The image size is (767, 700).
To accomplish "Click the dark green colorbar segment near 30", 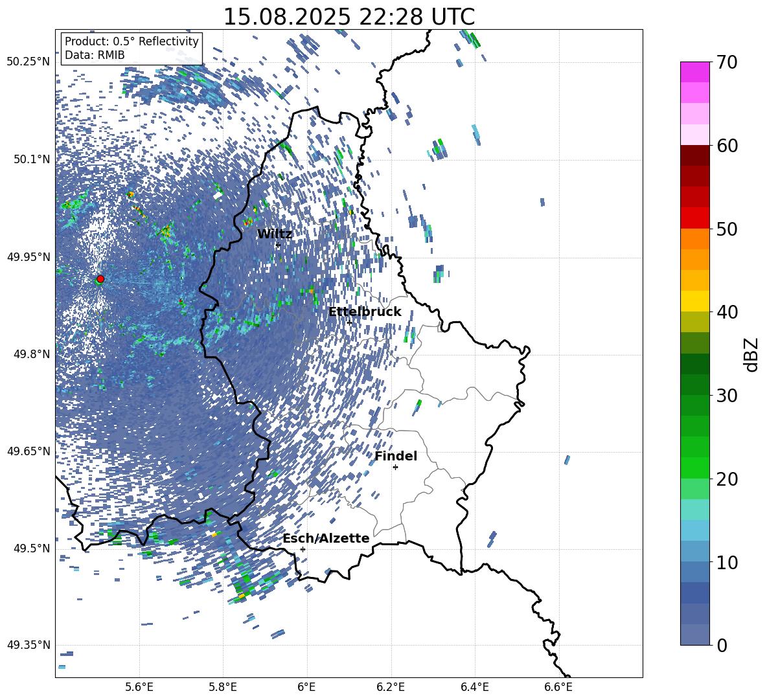I will pos(694,385).
